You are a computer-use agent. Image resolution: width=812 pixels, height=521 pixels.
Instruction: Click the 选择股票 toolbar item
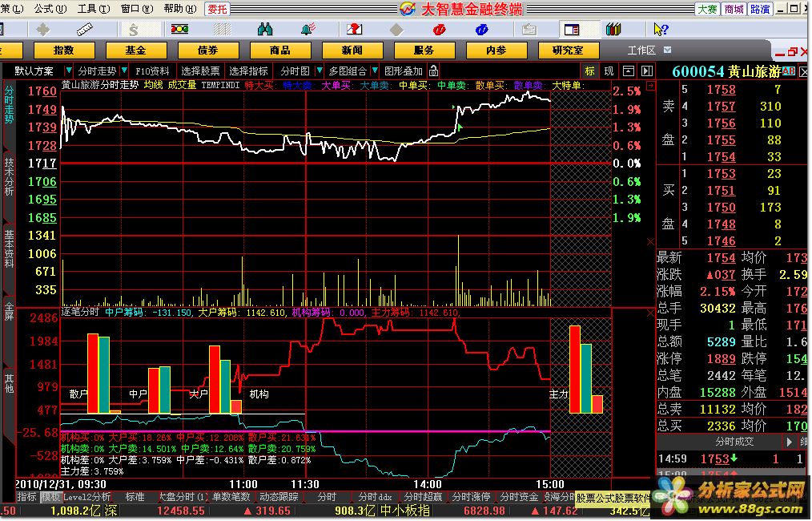click(200, 71)
